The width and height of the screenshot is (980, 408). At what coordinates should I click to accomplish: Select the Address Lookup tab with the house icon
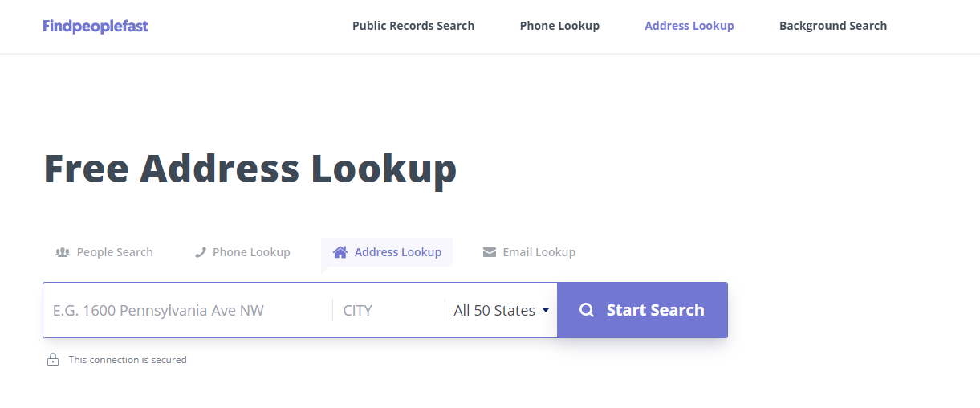(x=387, y=252)
